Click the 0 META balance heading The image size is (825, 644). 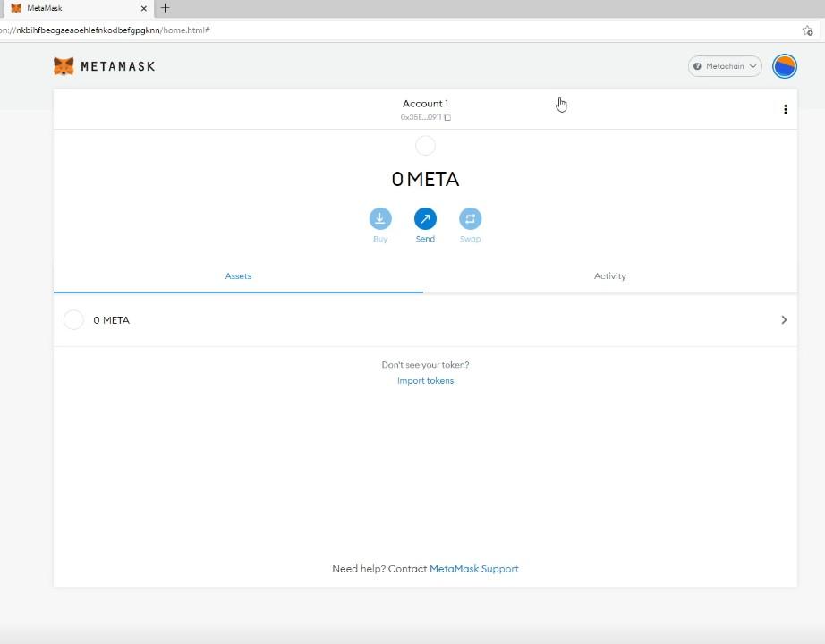[425, 180]
